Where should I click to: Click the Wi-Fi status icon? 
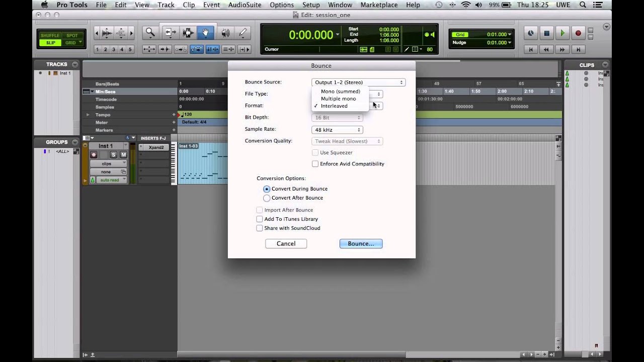click(465, 5)
